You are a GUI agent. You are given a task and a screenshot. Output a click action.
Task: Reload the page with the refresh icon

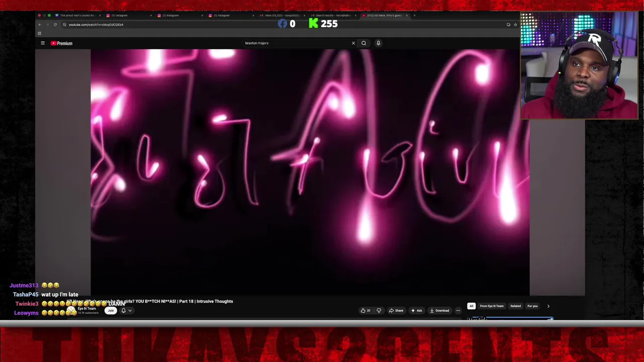point(55,25)
